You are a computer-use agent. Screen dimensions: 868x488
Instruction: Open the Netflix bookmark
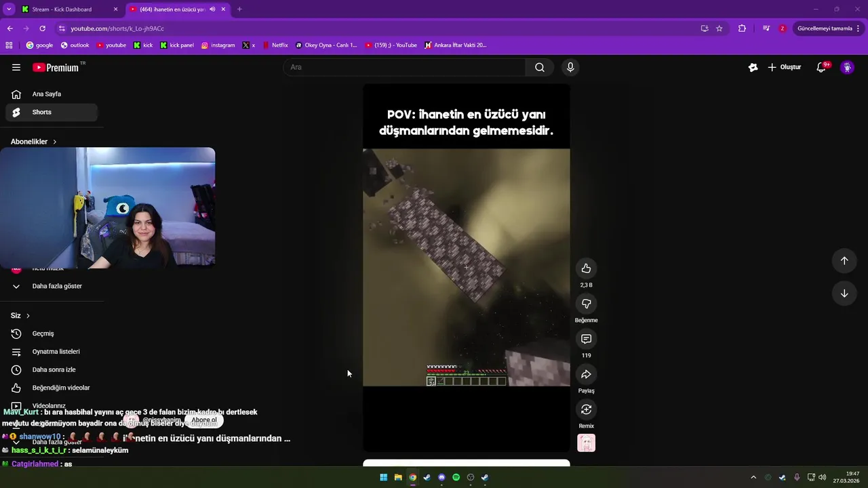click(x=275, y=45)
